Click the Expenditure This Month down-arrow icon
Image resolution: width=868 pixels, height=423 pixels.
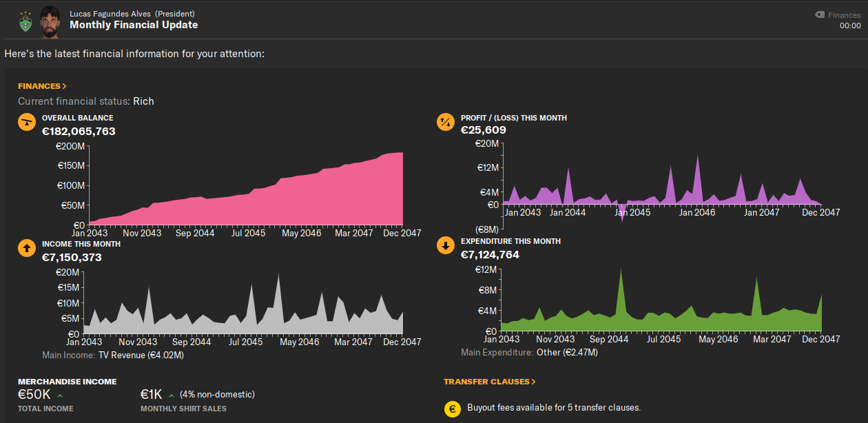click(x=446, y=245)
